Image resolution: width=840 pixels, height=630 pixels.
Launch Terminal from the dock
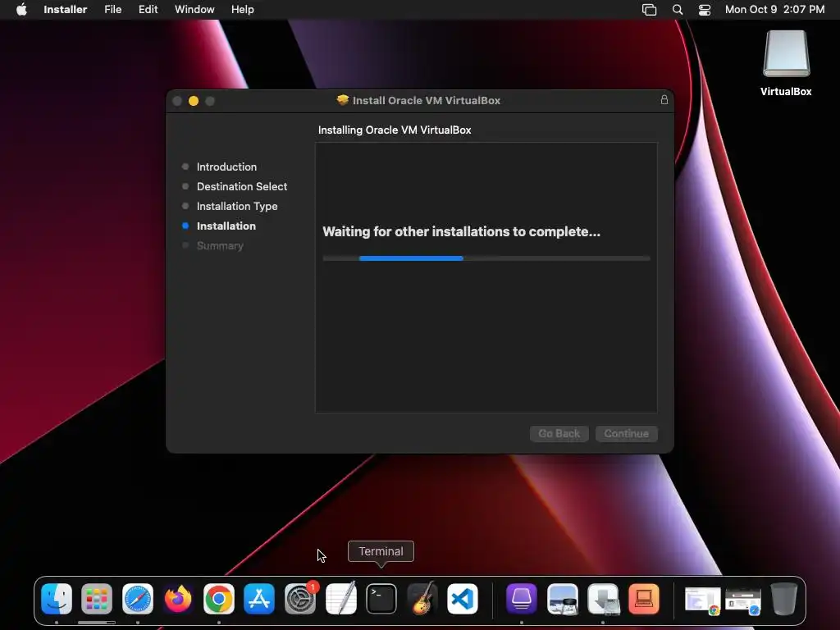(381, 599)
